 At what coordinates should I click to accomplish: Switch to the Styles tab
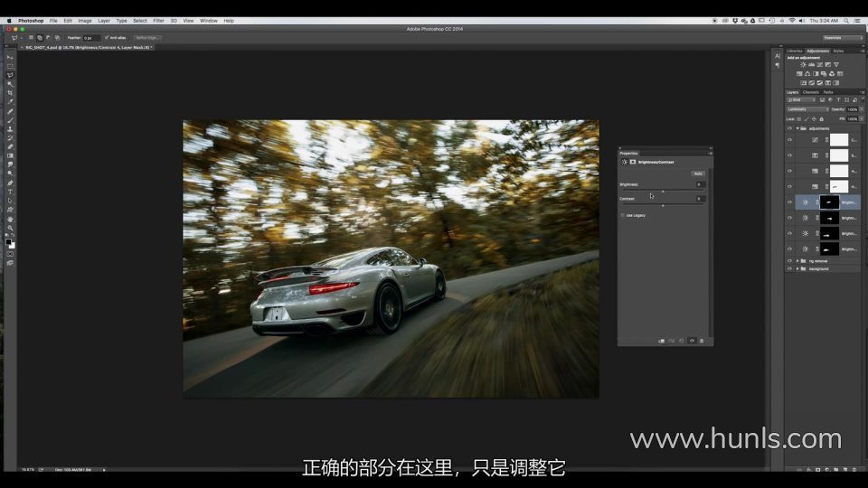(839, 51)
